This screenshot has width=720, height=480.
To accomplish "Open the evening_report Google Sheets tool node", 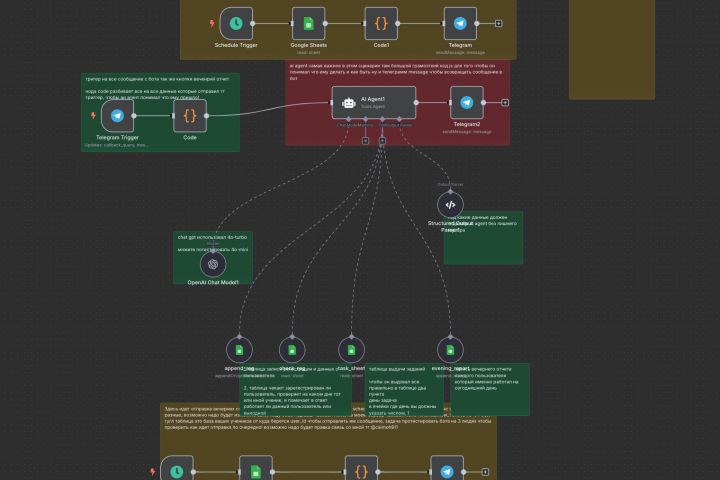I will (x=450, y=350).
